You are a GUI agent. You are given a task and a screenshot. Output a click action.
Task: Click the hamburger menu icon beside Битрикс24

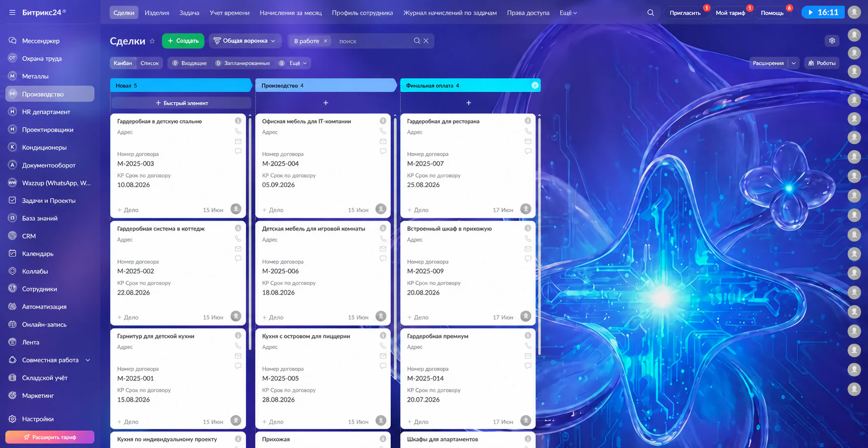click(12, 12)
